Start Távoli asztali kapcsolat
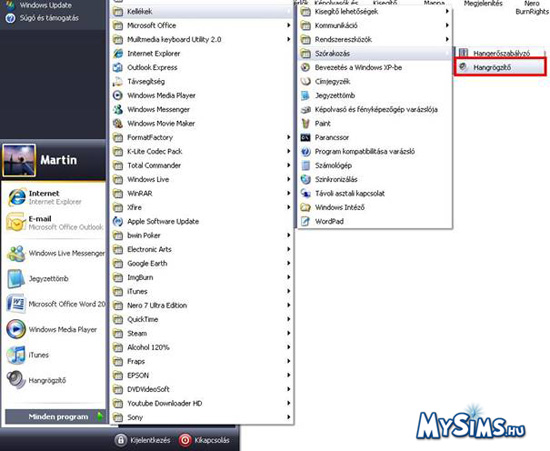This screenshot has width=550, height=451. coord(375,193)
